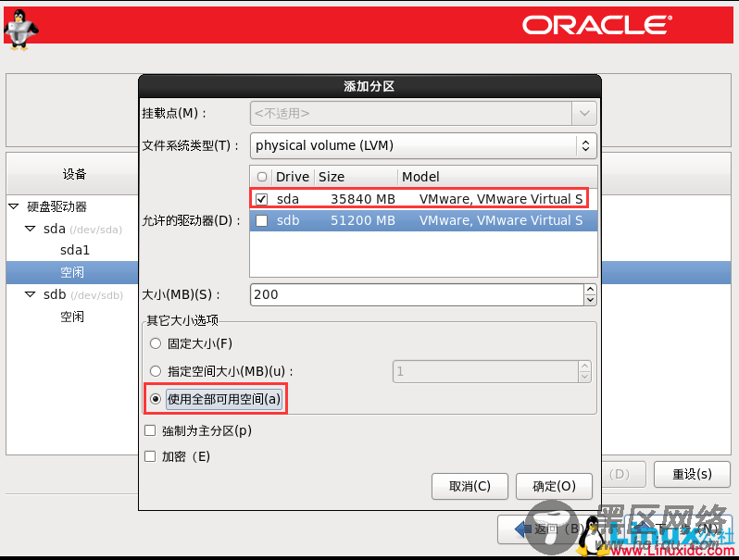Select the free space row under sdb

click(x=72, y=317)
